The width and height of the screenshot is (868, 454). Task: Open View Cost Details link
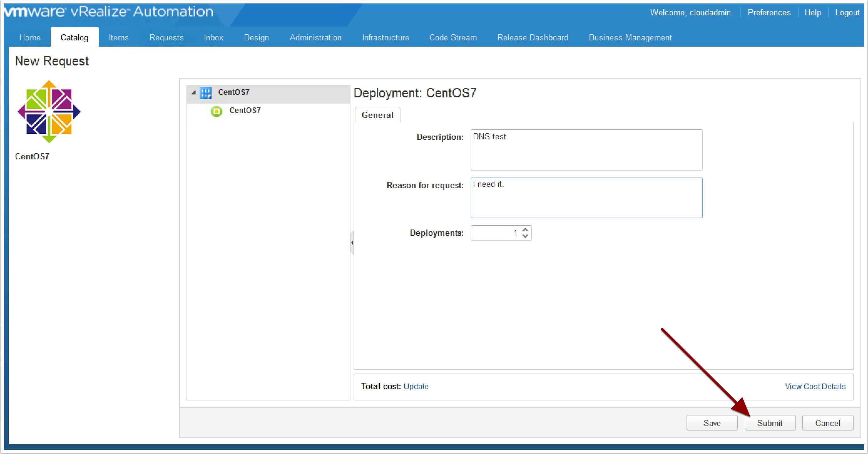pos(815,386)
